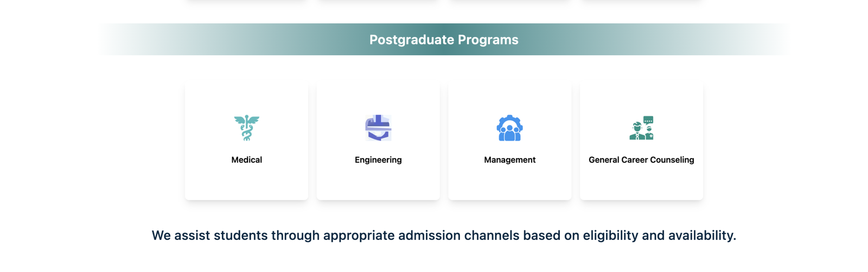Click blank area below Management label
Viewport: 868px width, 272px height.
pos(510,182)
